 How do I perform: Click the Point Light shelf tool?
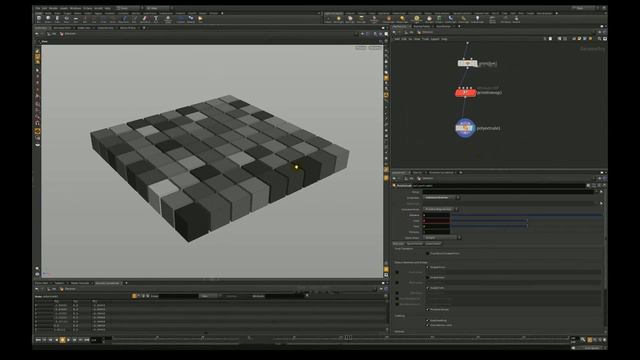pos(338,19)
